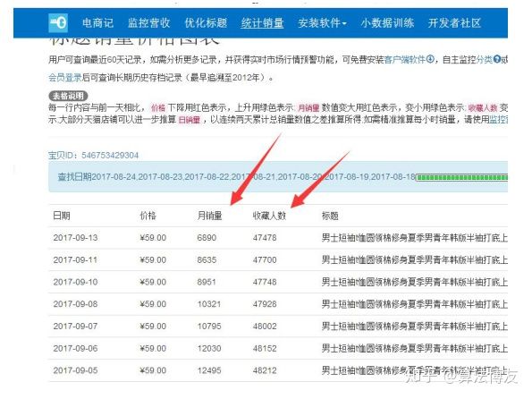Click favorites count 48152
The height and width of the screenshot is (399, 532).
pos(265,348)
